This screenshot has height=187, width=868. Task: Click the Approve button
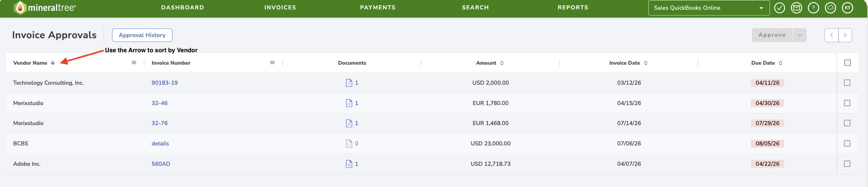[772, 35]
